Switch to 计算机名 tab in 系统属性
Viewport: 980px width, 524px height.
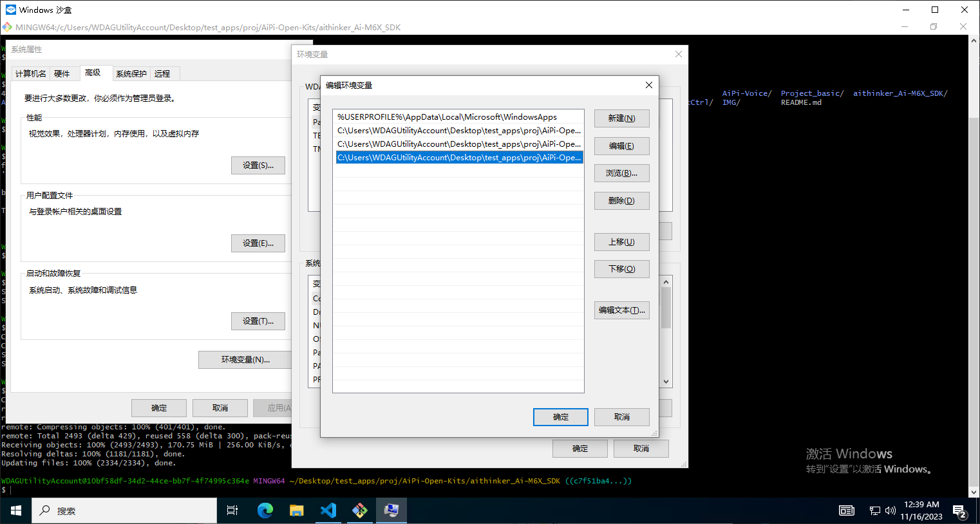point(31,74)
